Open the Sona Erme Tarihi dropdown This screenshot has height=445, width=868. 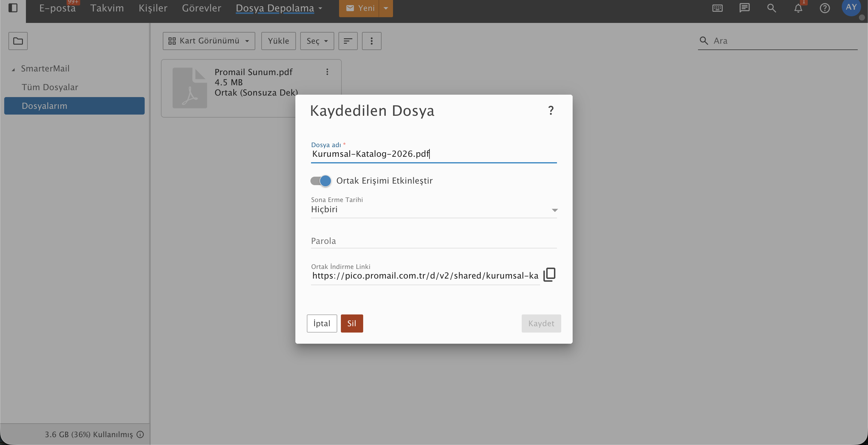pos(434,209)
